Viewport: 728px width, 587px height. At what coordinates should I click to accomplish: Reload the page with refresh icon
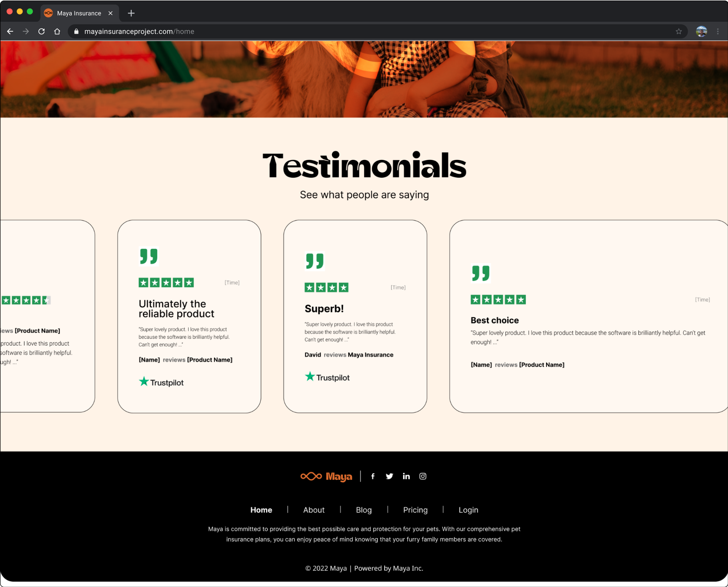pyautogui.click(x=41, y=32)
